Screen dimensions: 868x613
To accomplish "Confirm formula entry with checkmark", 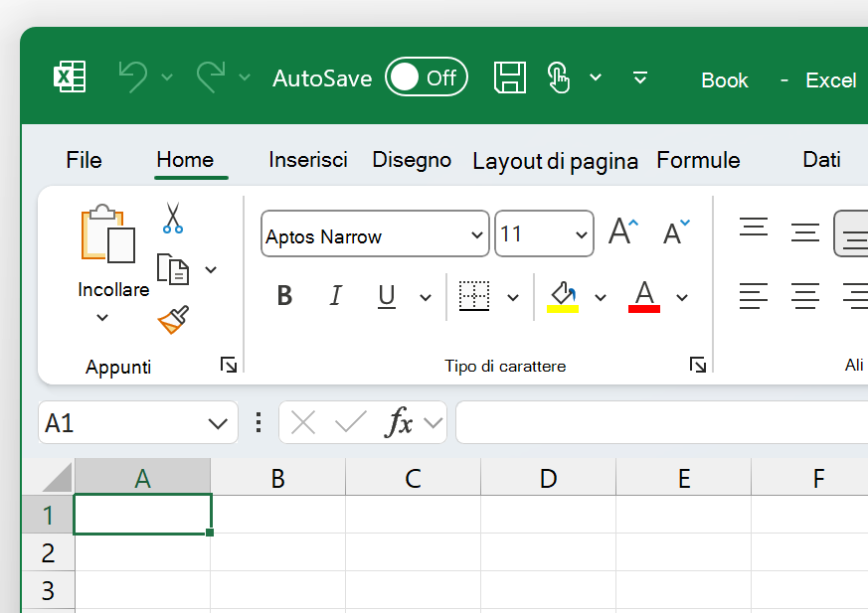I will (351, 422).
